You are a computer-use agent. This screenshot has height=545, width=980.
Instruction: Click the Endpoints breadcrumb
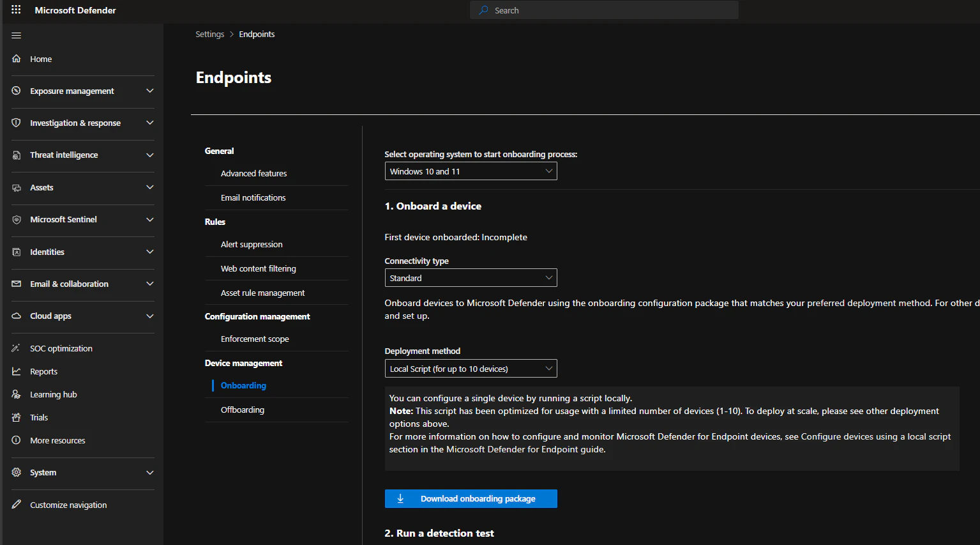tap(257, 34)
